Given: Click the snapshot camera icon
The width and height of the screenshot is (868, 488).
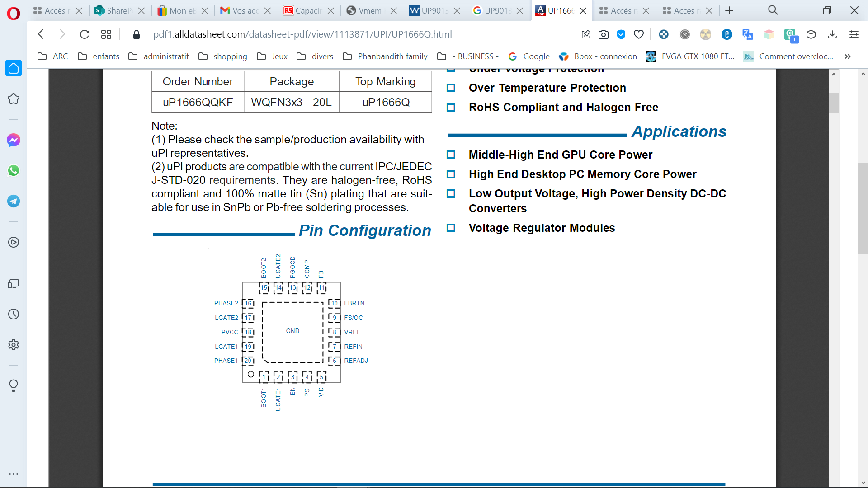Looking at the screenshot, I should point(603,34).
